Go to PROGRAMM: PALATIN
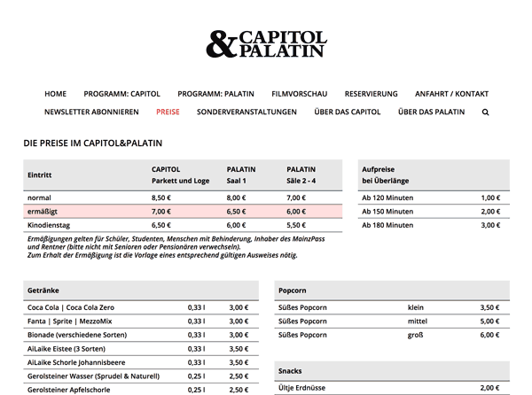Image resolution: width=532 pixels, height=395 pixels. (x=215, y=94)
